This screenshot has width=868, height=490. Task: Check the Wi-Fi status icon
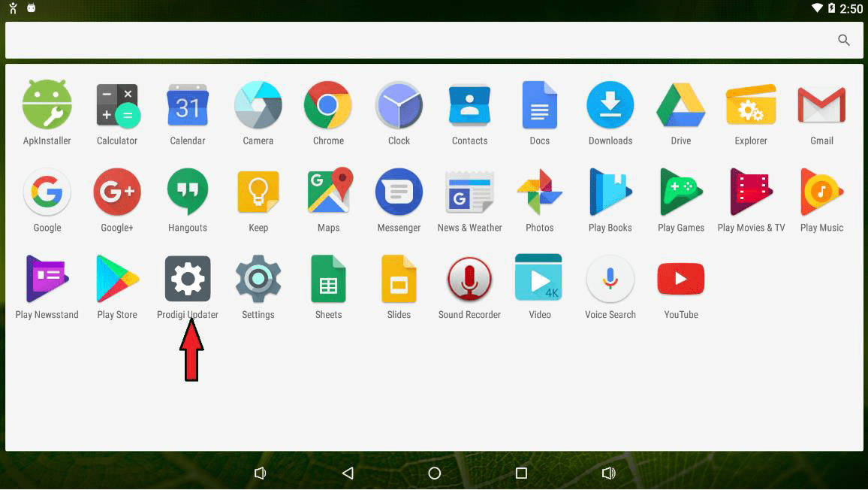click(817, 8)
